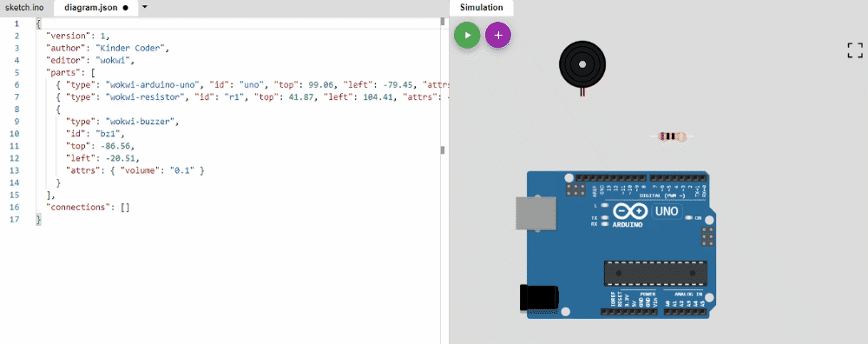Click the "author": "Kinder Coder" line
868x344 pixels.
coord(108,48)
